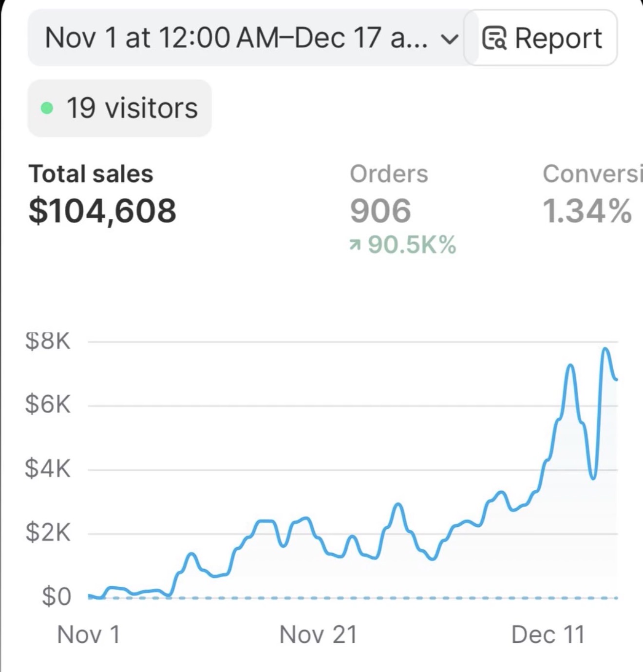Click the highest sales peak on chart

[x=605, y=349]
